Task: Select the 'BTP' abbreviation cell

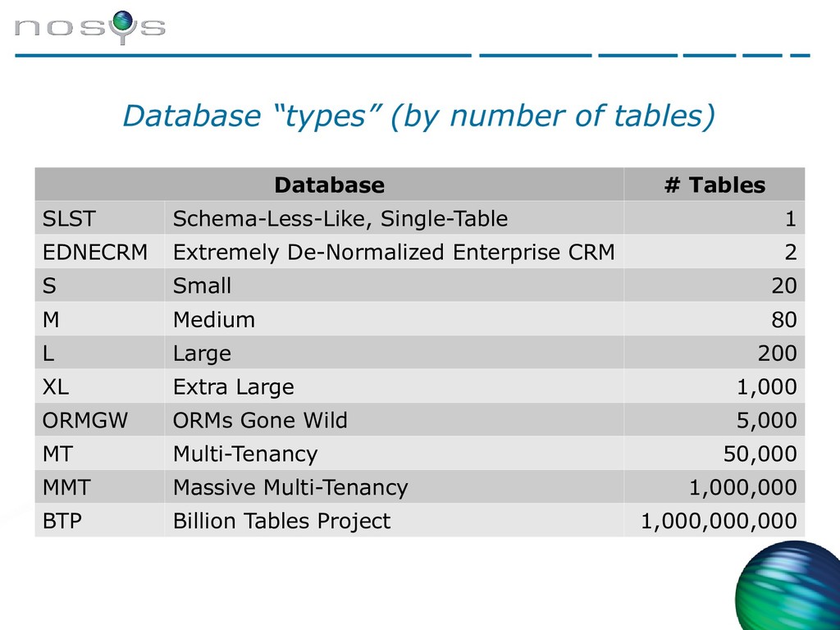Action: pyautogui.click(x=99, y=520)
